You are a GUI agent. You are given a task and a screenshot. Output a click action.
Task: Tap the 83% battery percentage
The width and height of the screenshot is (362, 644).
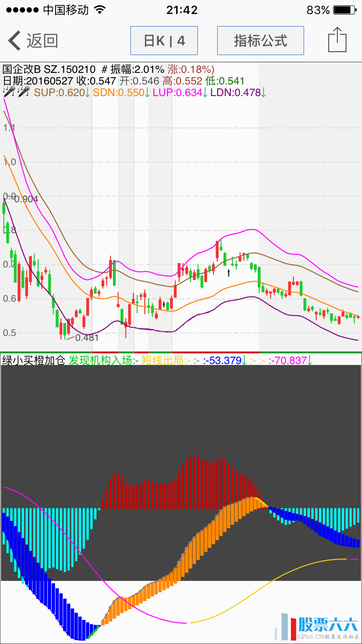tap(318, 10)
